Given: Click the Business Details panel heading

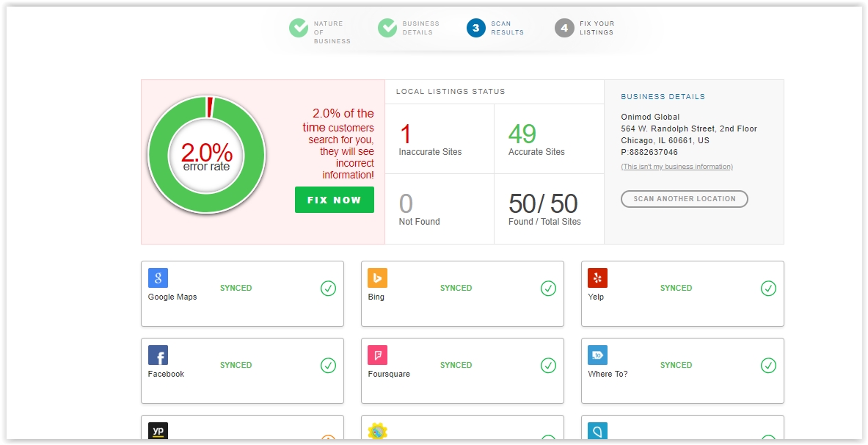Looking at the screenshot, I should pos(663,96).
